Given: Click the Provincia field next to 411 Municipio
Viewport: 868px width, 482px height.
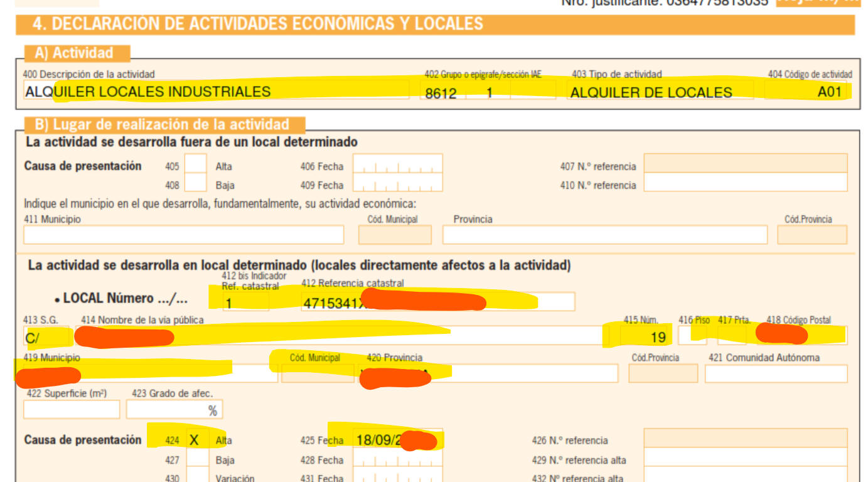Looking at the screenshot, I should click(x=605, y=235).
